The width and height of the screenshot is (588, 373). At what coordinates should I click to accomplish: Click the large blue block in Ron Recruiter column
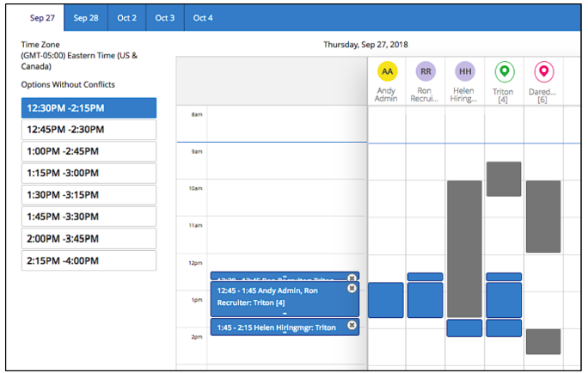(425, 300)
